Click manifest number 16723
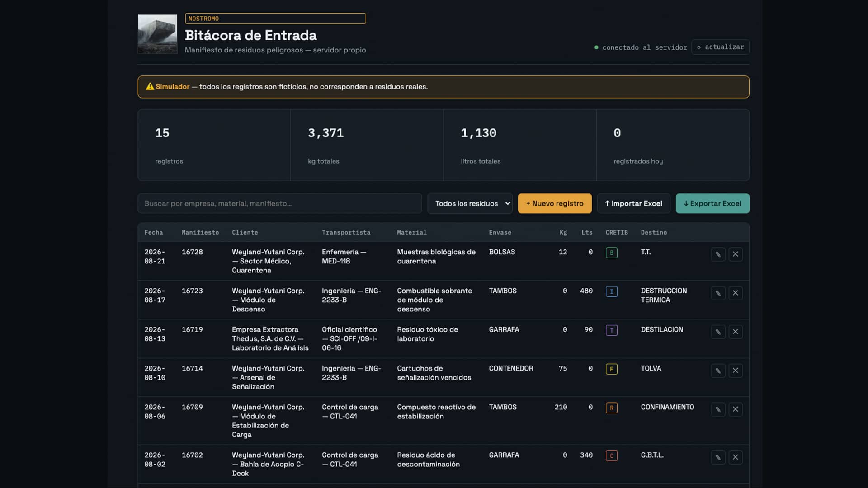This screenshot has height=488, width=868. pyautogui.click(x=192, y=291)
